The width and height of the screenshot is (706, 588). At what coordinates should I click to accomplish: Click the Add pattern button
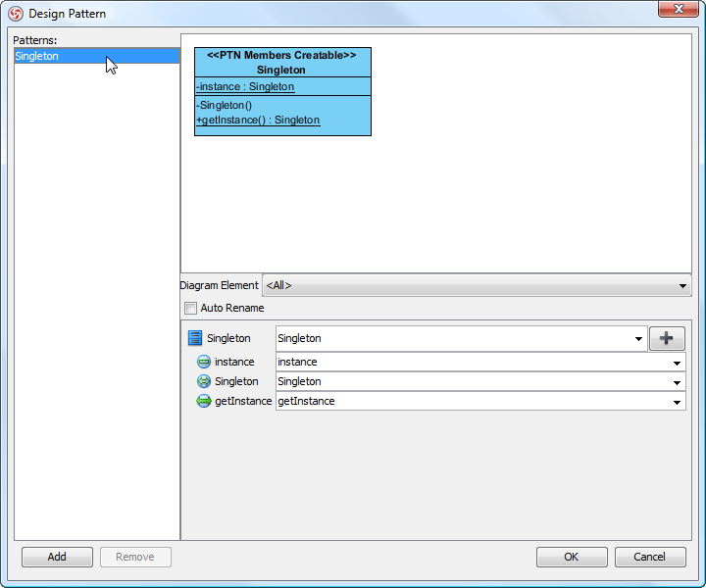[x=57, y=557]
